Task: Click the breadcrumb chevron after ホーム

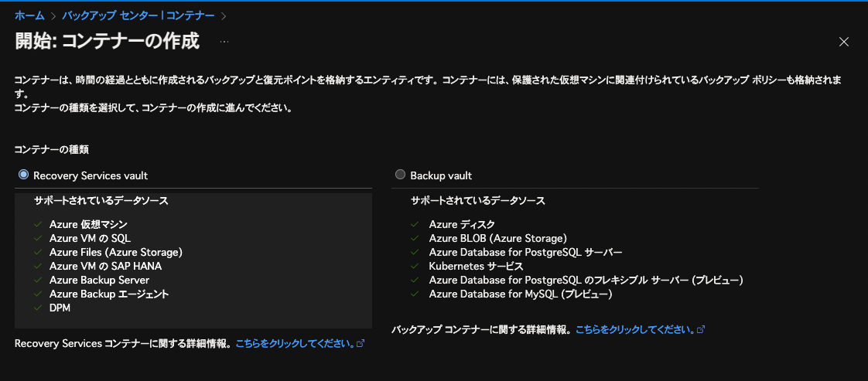Action: 53,15
